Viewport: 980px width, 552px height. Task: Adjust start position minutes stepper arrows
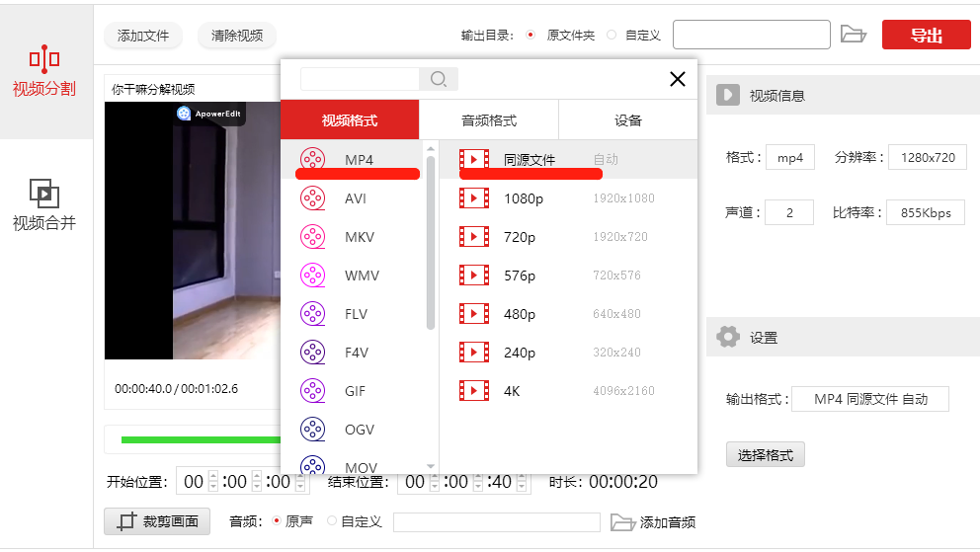[x=256, y=482]
